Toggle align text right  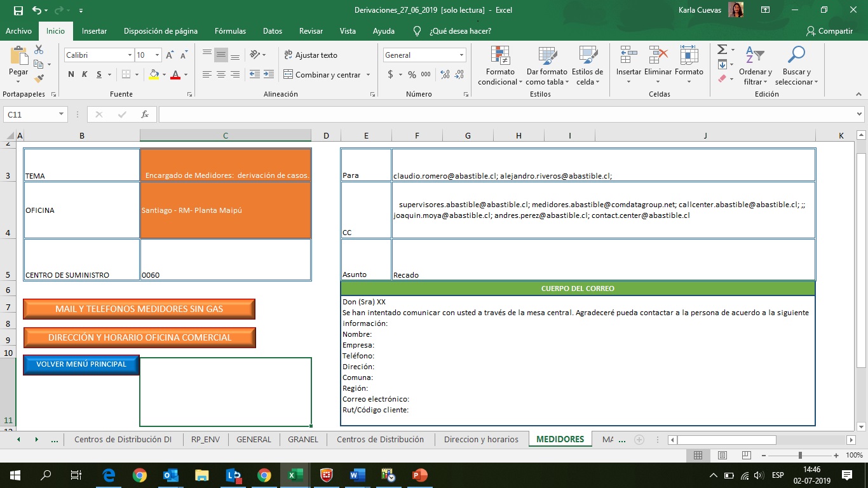pos(235,74)
